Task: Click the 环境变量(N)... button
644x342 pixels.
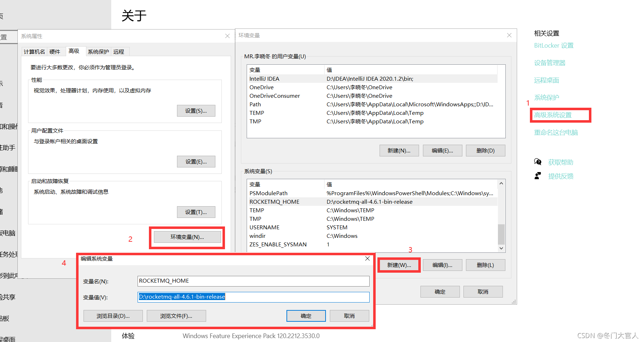Action: pos(187,237)
